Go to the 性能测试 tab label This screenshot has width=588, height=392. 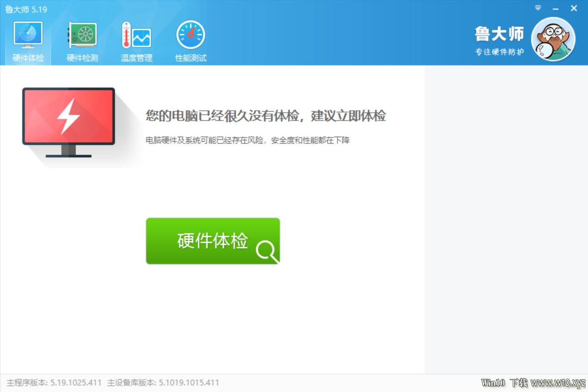coord(190,58)
